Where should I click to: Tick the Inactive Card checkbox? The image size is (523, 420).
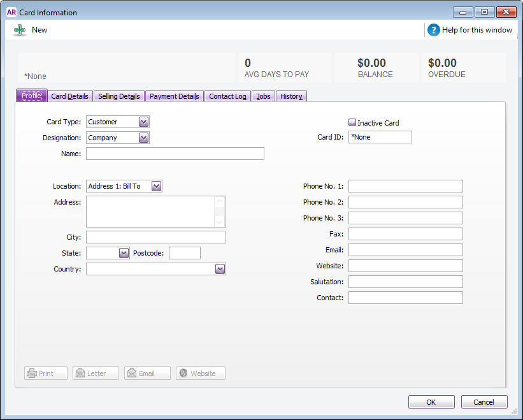[352, 122]
